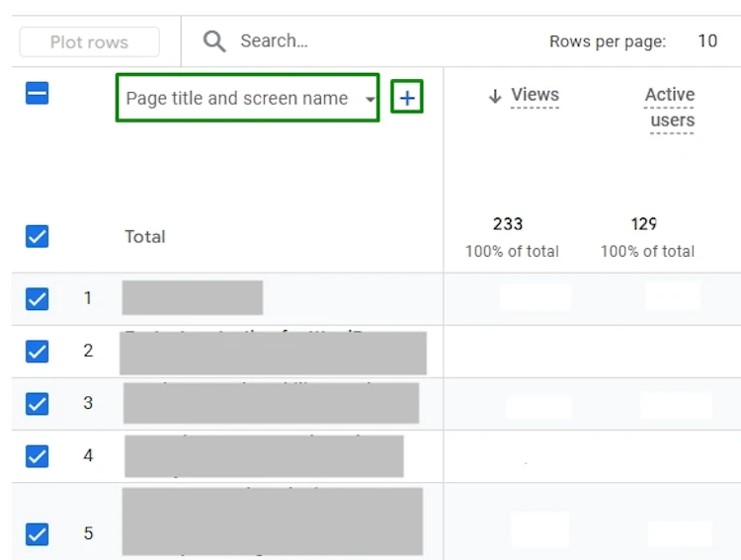
Task: Sort by the Views column header
Action: click(535, 95)
